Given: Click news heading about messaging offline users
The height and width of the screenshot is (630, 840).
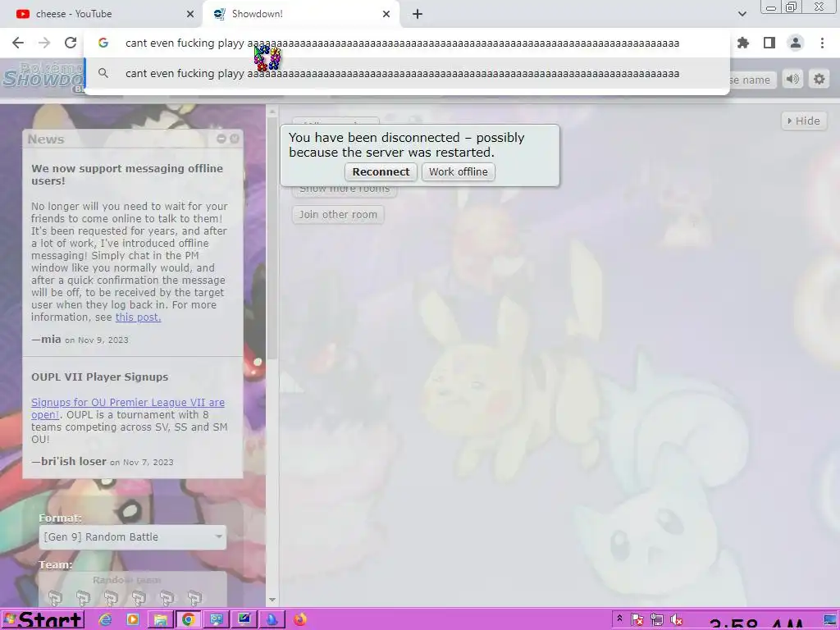Looking at the screenshot, I should (x=127, y=175).
